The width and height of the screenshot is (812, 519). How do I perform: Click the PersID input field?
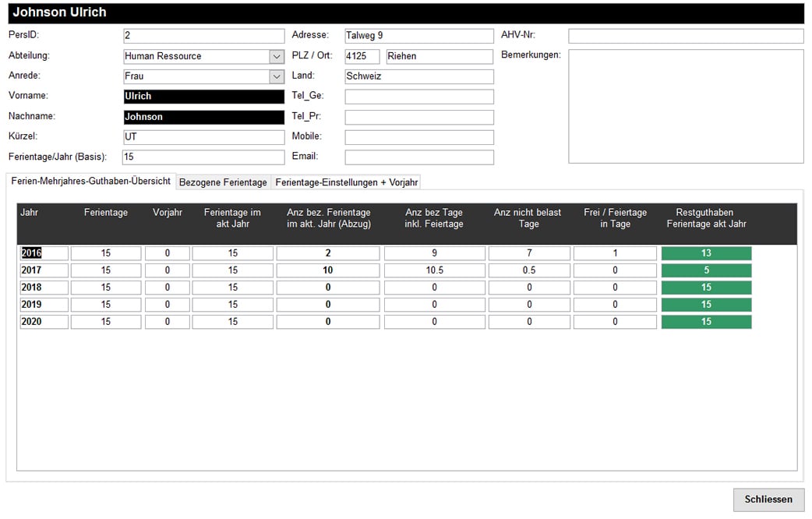coord(203,36)
